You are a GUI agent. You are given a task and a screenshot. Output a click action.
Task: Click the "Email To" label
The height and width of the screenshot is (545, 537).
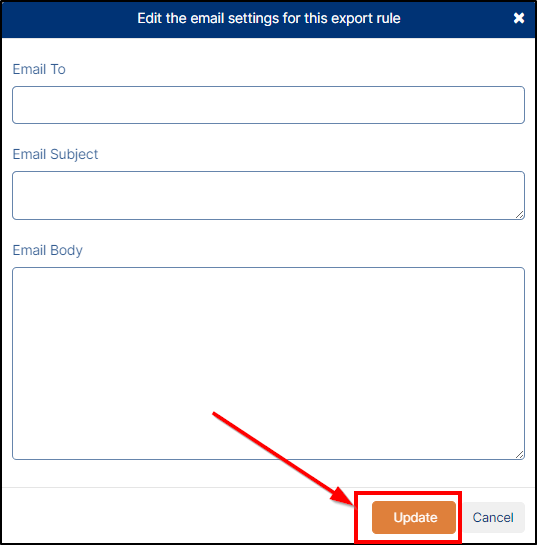tap(39, 69)
